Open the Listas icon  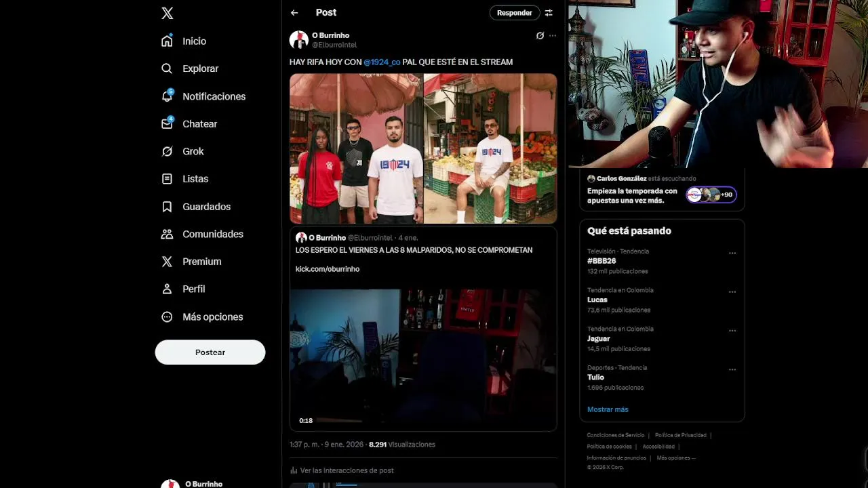(167, 179)
